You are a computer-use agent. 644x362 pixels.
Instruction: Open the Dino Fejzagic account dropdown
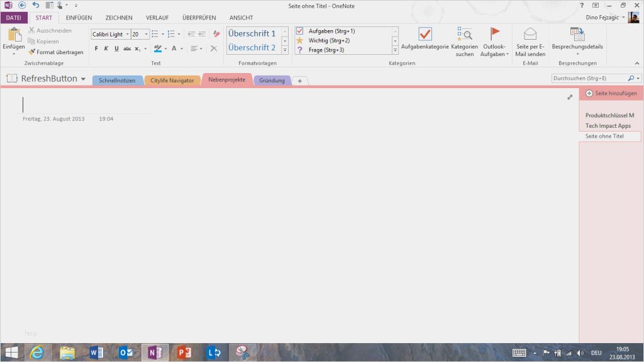(x=623, y=17)
